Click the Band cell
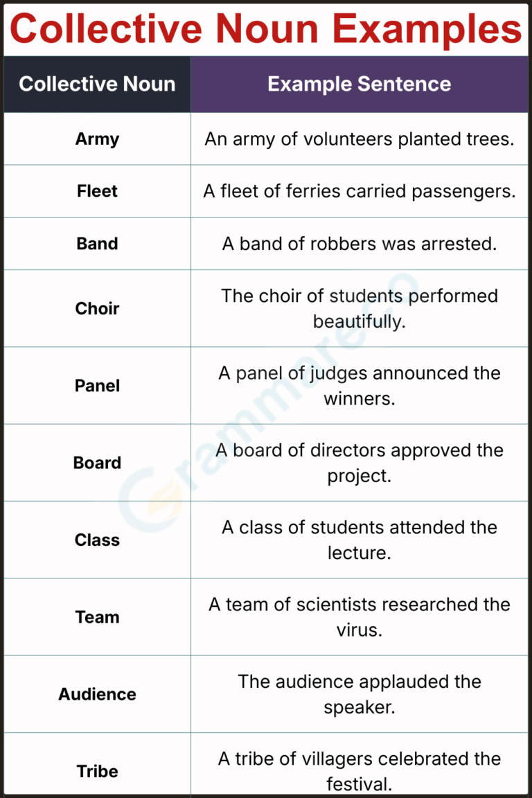The height and width of the screenshot is (798, 532). (97, 244)
